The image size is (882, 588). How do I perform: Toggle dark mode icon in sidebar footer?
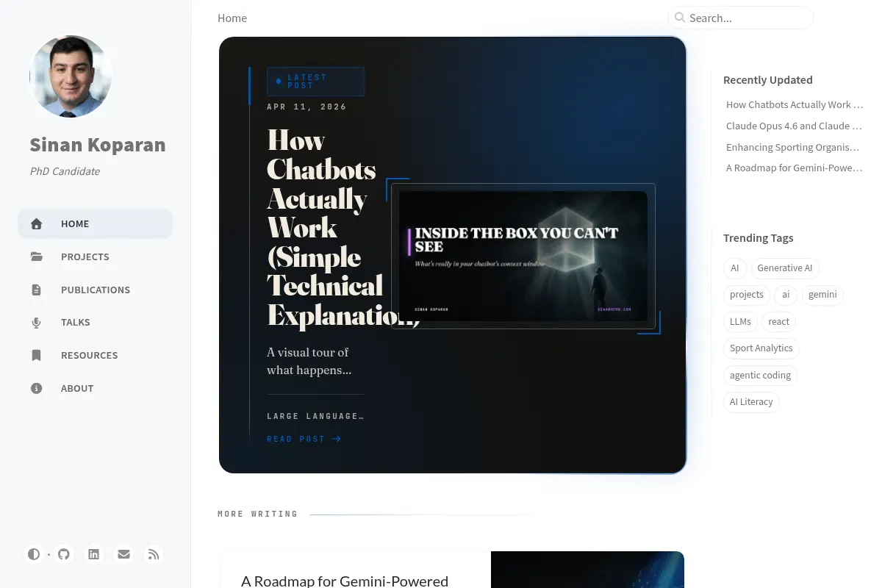pos(34,554)
